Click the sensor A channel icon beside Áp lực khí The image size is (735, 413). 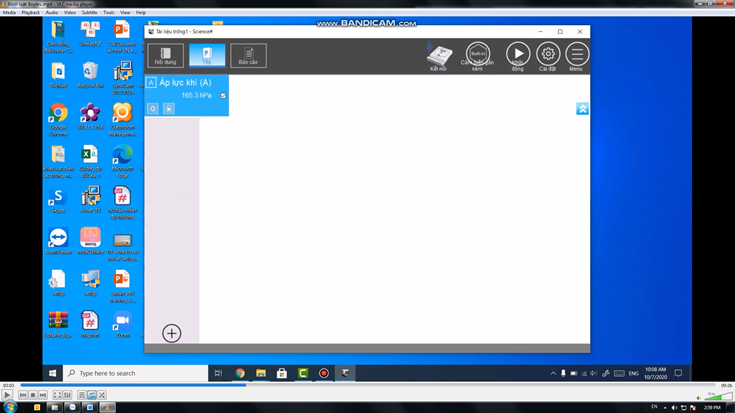(151, 83)
